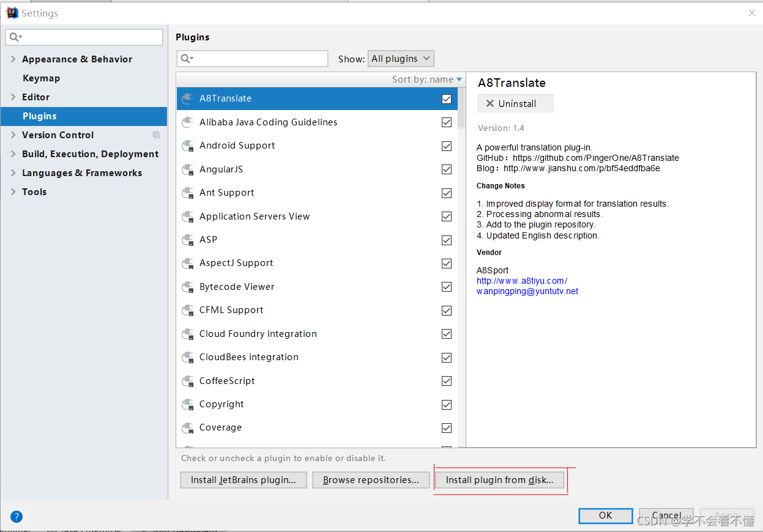Expand Build, Execution, Deployment node
Image resolution: width=763 pixels, height=532 pixels.
point(13,154)
